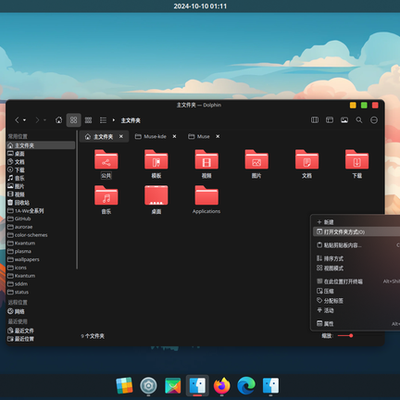400x400 pixels.
Task: Open 音乐 in the places sidebar
Action: 41,178
